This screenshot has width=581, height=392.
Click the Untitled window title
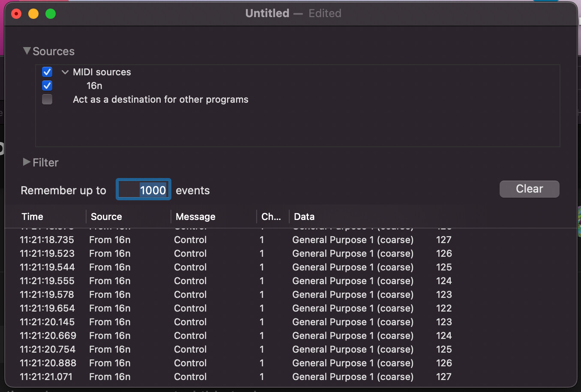click(267, 13)
